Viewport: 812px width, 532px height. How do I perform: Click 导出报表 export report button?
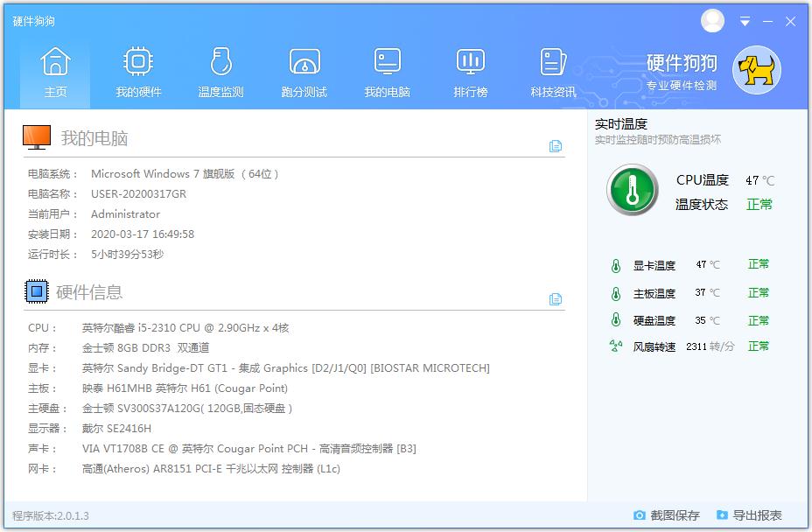click(749, 515)
